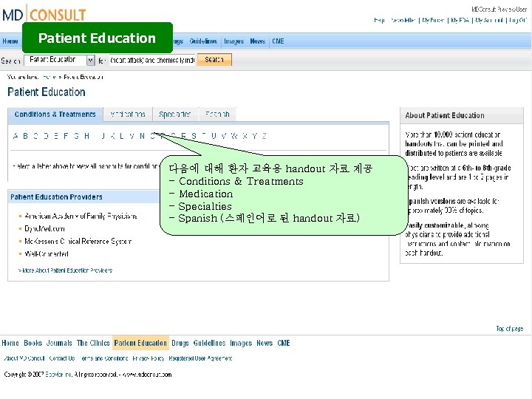Open American Academy of Family Physicians provider
This screenshot has width=532, height=399.
(81, 216)
